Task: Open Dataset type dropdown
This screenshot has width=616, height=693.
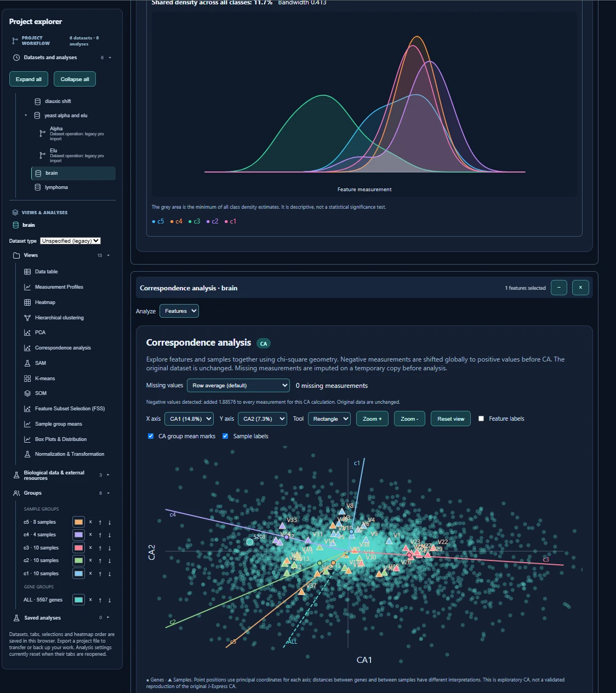Action: [71, 241]
